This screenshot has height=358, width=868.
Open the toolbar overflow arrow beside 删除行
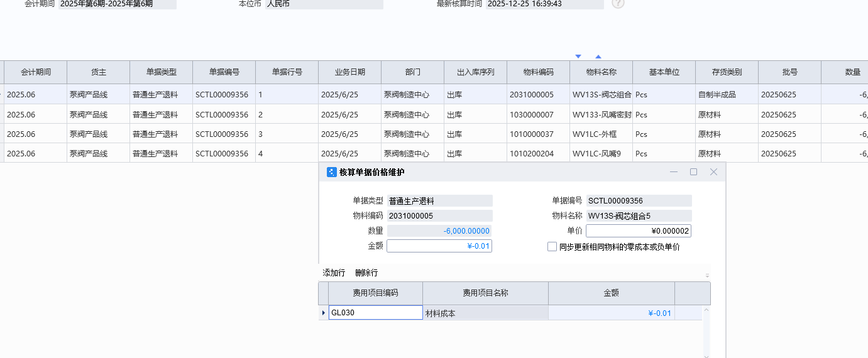707,275
